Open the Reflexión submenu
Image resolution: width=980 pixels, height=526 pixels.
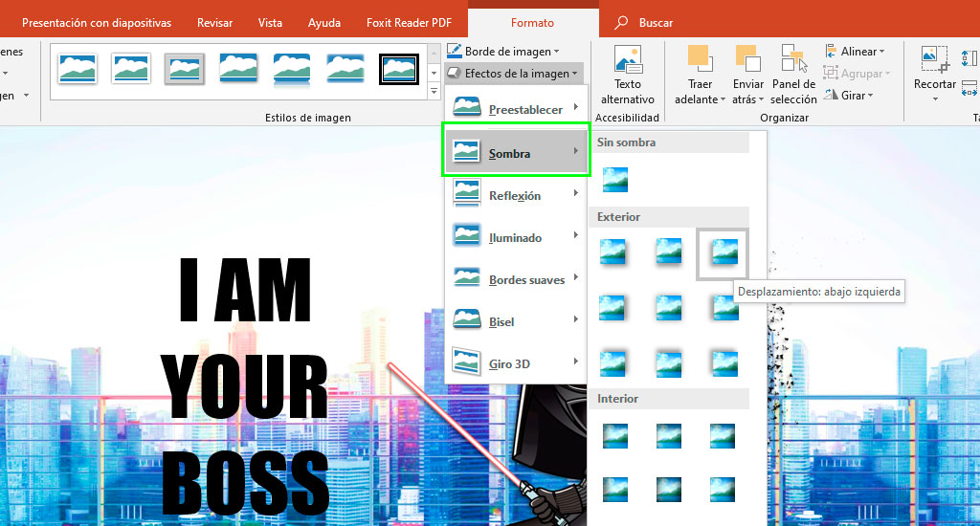pos(516,195)
